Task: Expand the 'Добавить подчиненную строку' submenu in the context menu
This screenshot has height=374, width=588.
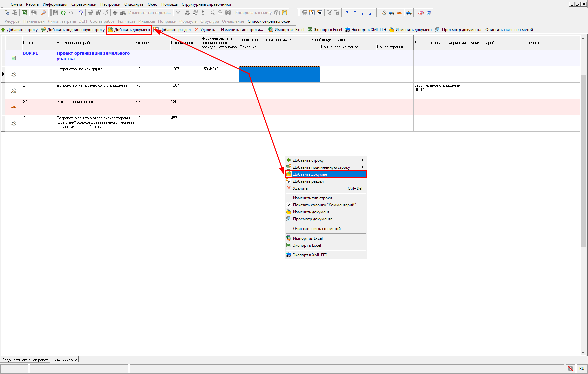Action: 326,167
